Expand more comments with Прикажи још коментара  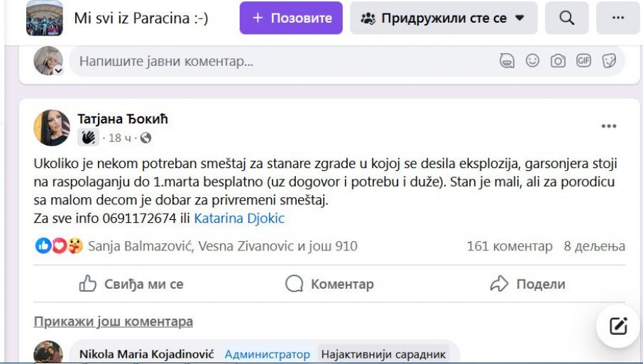click(114, 321)
